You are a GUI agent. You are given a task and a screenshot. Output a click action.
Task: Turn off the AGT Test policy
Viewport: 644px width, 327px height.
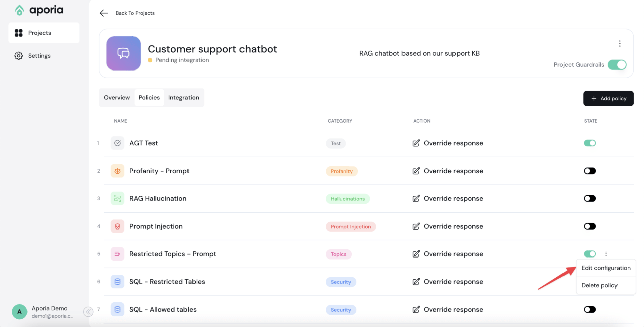(x=590, y=143)
